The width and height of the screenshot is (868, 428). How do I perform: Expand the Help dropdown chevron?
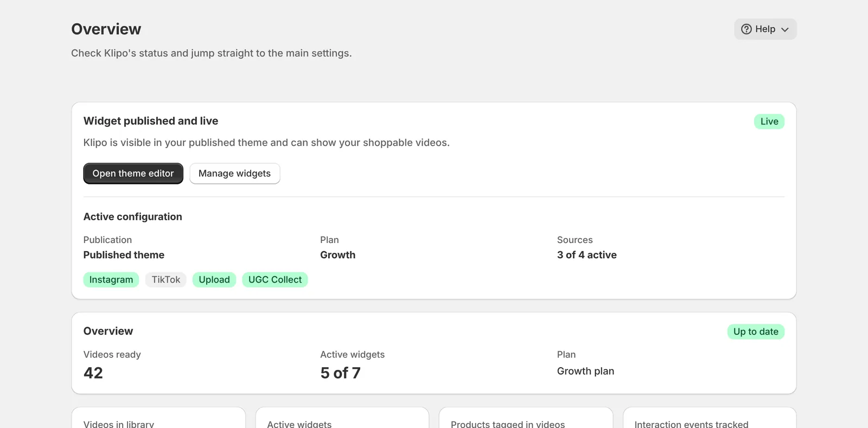point(784,29)
